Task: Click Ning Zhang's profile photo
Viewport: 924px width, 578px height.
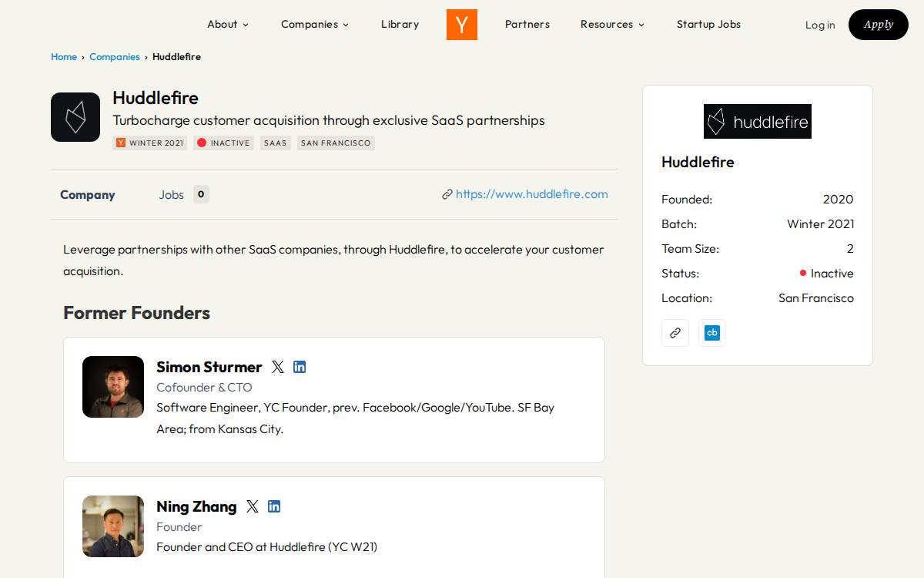Action: 113,526
